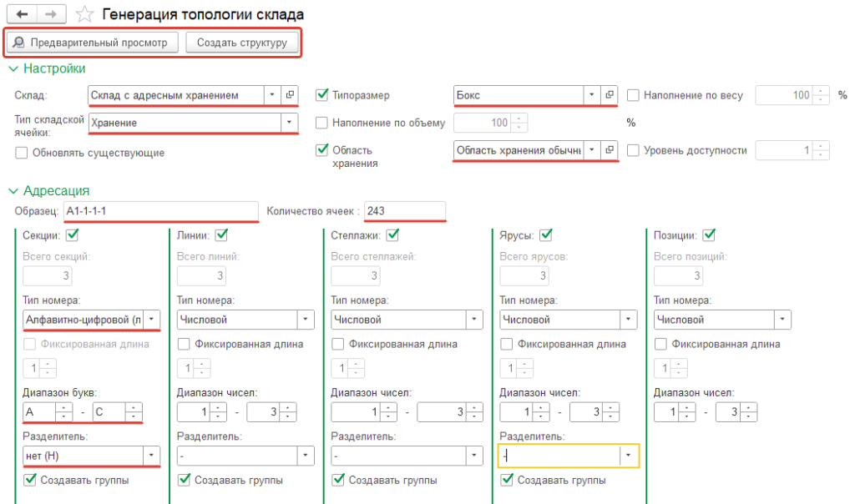Click the open-form icon beside the Бокс field
The width and height of the screenshot is (855, 504).
pyautogui.click(x=610, y=95)
